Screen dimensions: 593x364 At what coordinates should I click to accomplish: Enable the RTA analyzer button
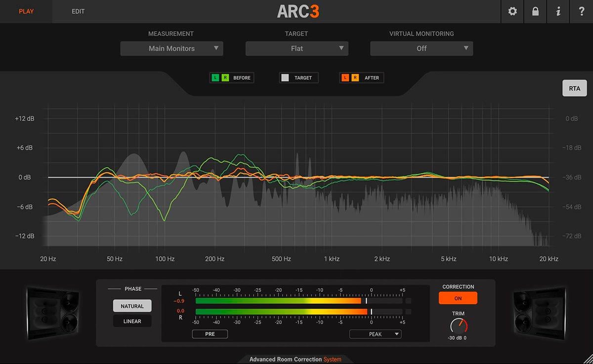pyautogui.click(x=575, y=88)
